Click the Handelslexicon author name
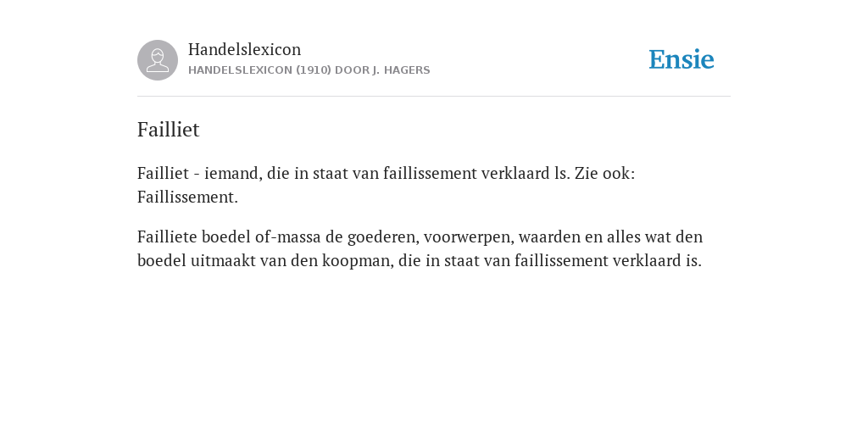 point(245,49)
